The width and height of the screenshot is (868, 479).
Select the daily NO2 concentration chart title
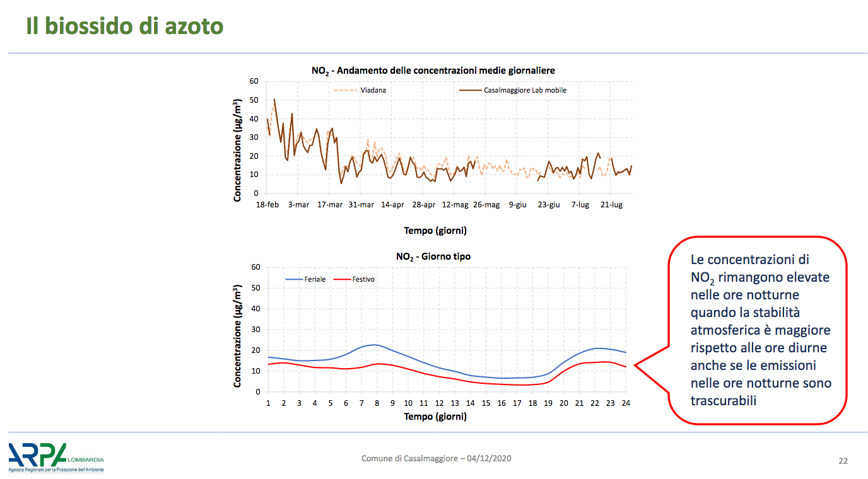[433, 71]
